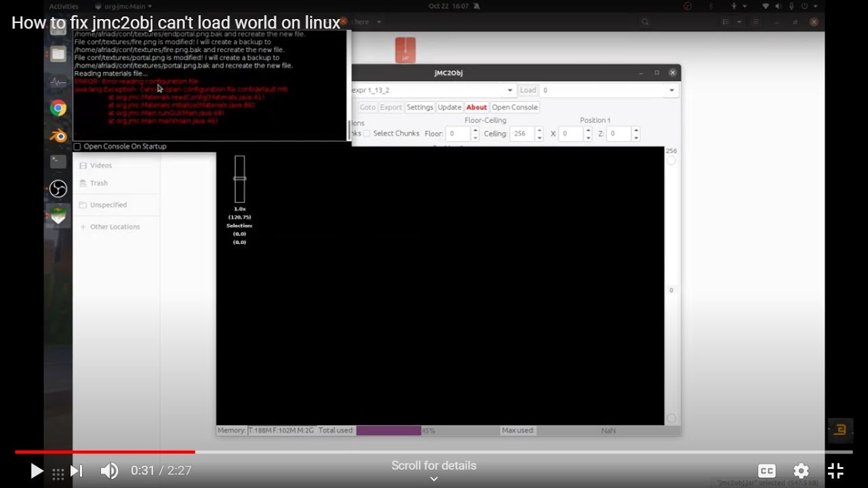Open Other Locations in Files sidebar
The image size is (868, 488).
coord(115,226)
